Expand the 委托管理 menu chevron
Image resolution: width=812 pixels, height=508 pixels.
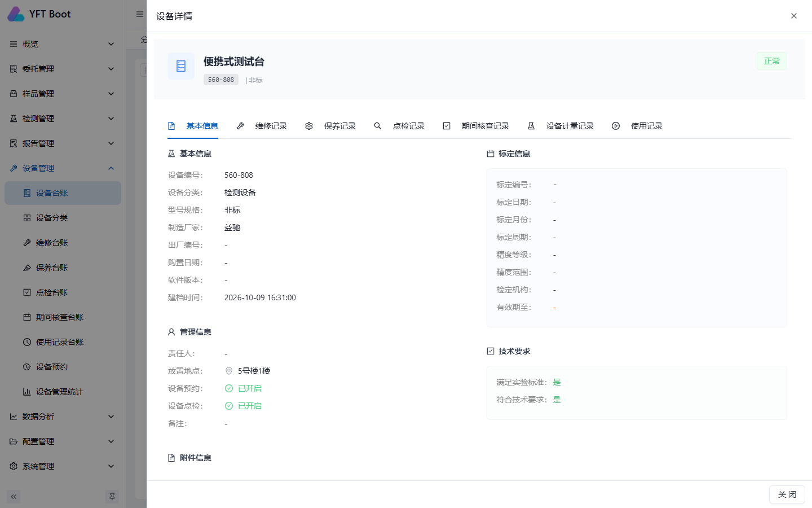111,69
